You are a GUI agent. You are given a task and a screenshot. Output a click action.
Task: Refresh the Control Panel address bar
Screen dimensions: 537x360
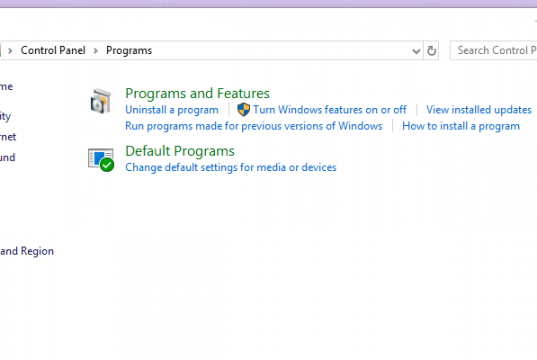coord(431,51)
